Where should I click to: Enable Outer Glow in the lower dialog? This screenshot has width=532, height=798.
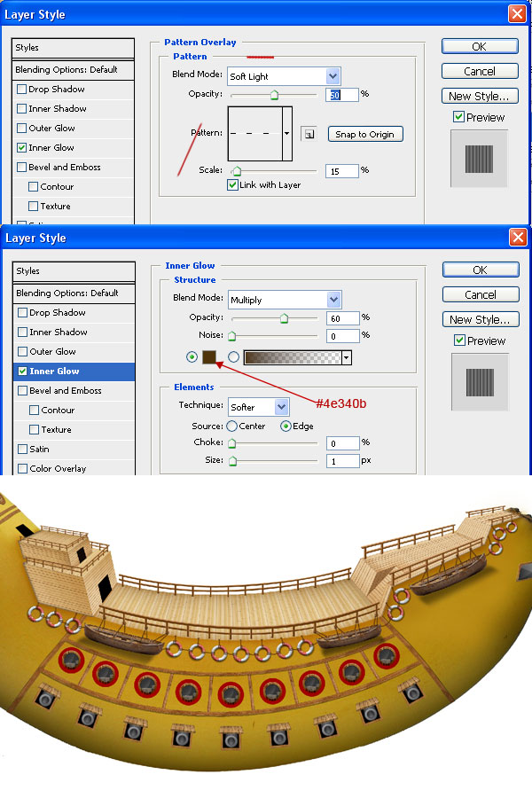pos(21,352)
